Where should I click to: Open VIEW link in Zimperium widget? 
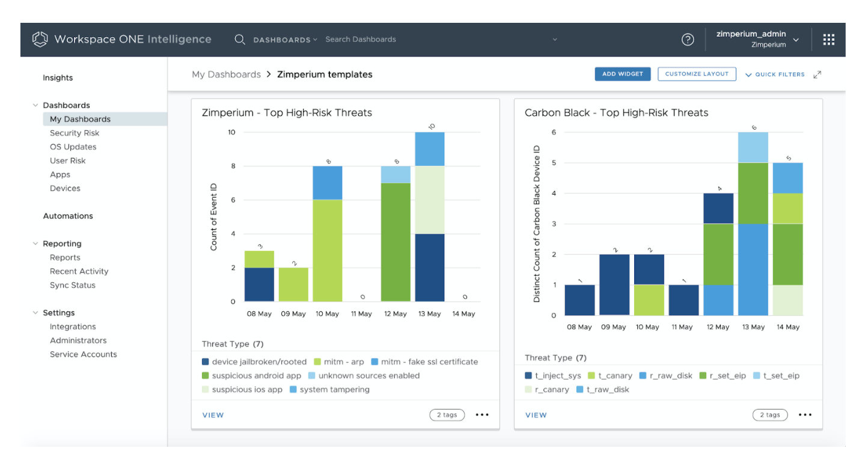(x=213, y=415)
